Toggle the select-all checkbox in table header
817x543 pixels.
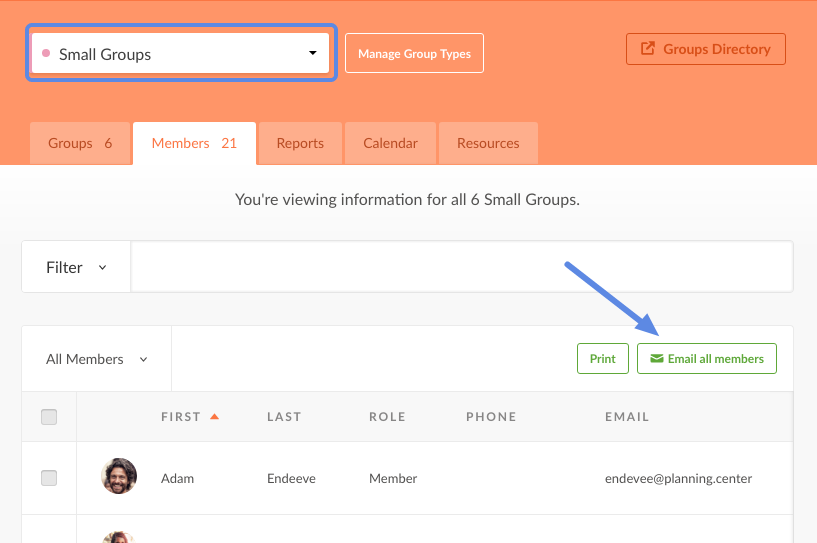coord(49,417)
